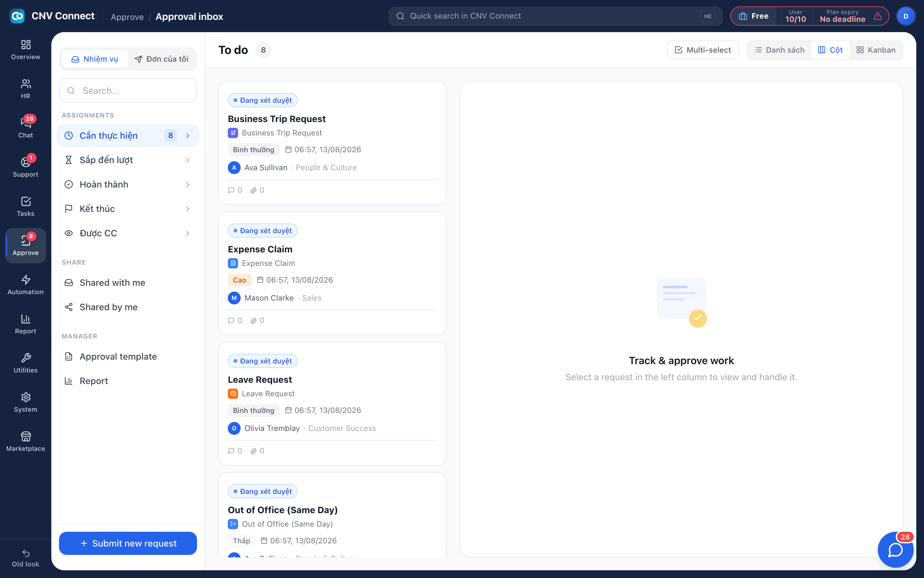Expand chevron for Cần thực hiện
Viewport: 924px width, 578px height.
click(187, 136)
